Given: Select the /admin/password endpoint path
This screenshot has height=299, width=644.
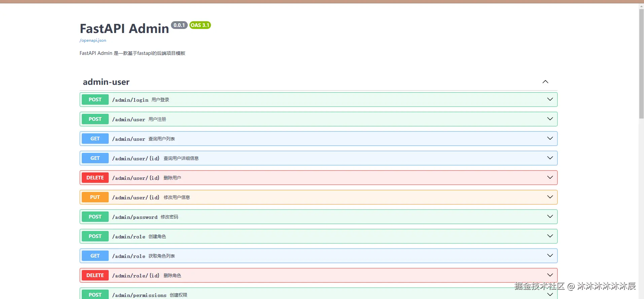Looking at the screenshot, I should click(135, 217).
